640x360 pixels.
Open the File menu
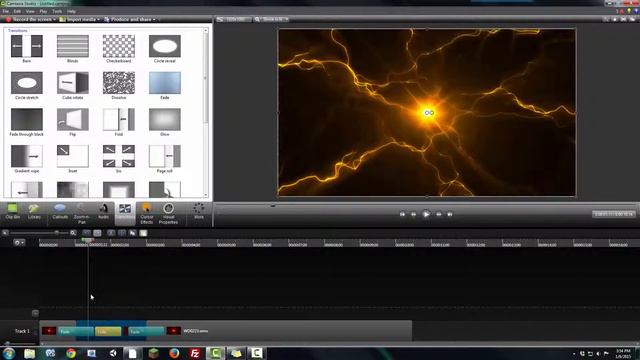[6, 11]
